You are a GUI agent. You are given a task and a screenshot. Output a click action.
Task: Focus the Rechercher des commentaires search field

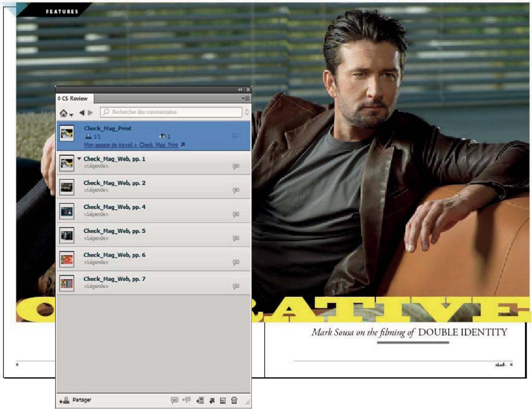click(171, 112)
